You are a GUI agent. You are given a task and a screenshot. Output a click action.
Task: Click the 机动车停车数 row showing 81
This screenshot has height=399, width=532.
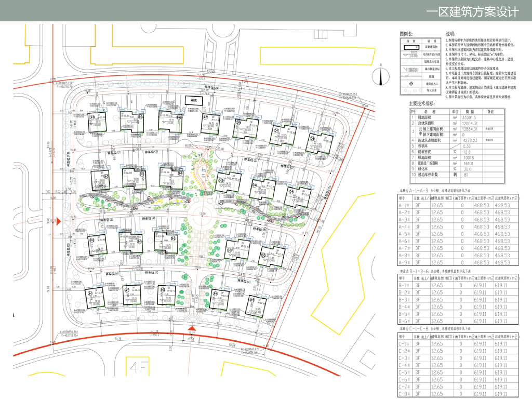[x=457, y=175]
